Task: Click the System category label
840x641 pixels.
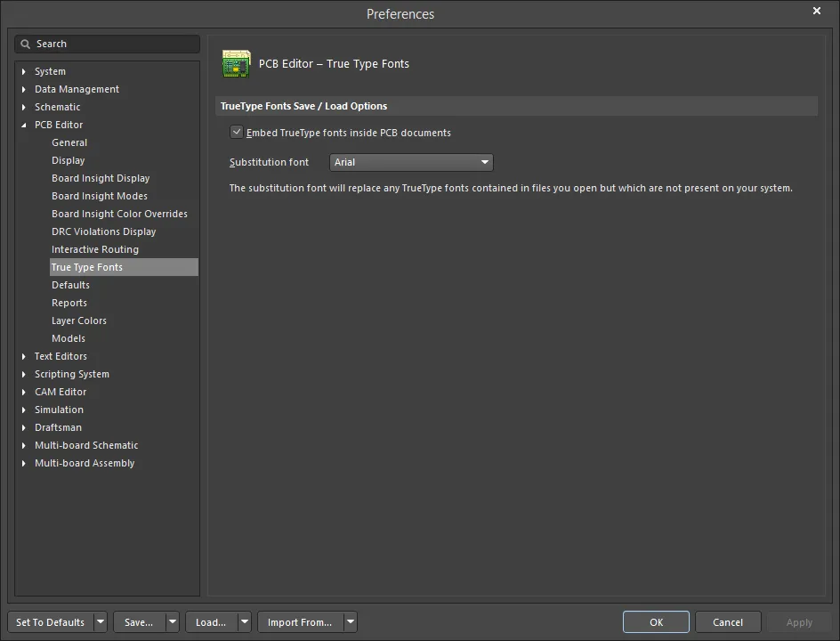Action: (x=51, y=71)
